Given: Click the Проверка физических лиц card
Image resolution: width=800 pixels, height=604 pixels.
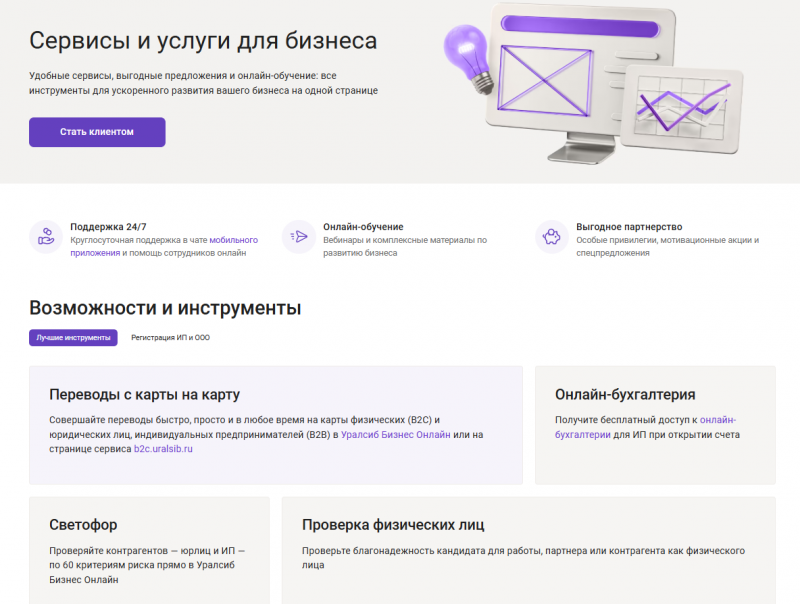Looking at the screenshot, I should pyautogui.click(x=392, y=524).
